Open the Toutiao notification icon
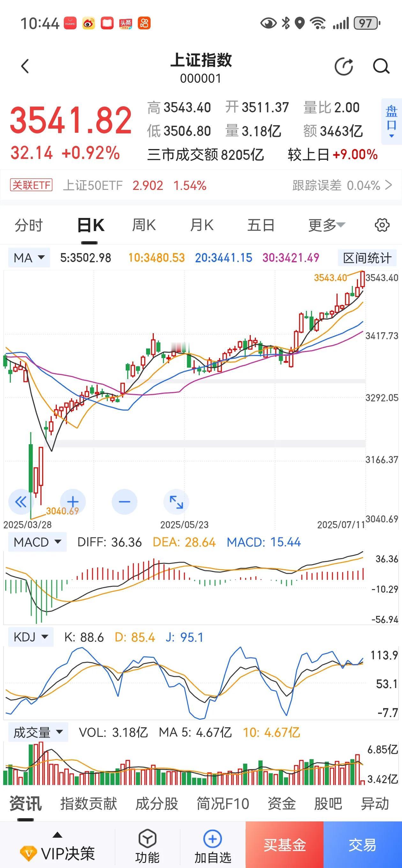402x868 pixels. point(125,23)
